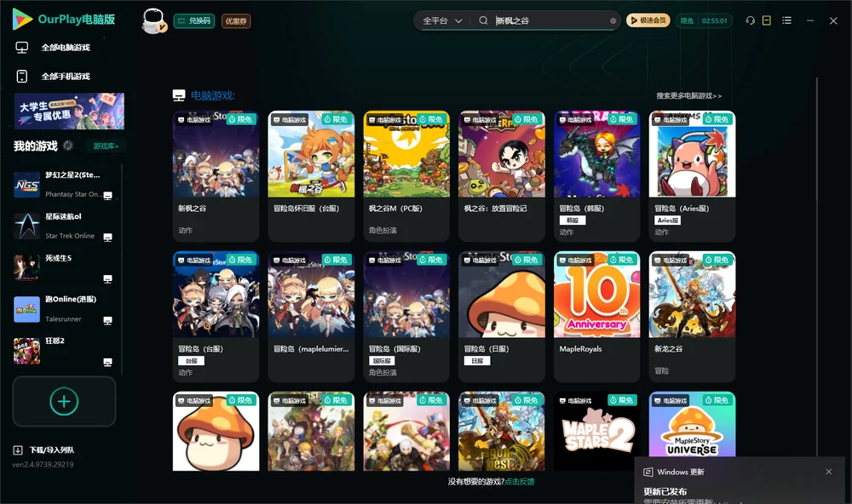Click the PC icon on 跑Online(港服) row

point(107,320)
